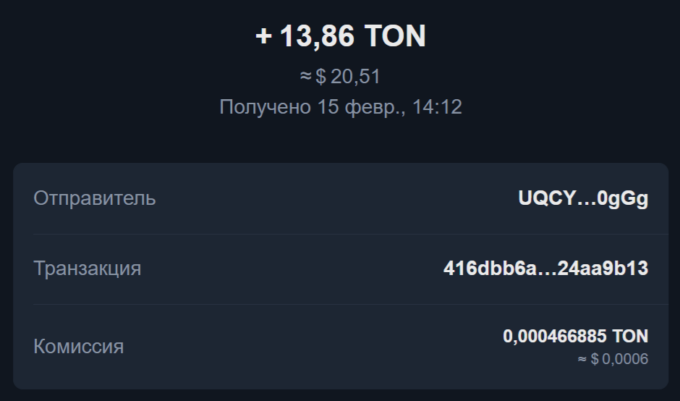Select the Отправитель label
Viewport: 680px width, 401px height.
pos(94,198)
